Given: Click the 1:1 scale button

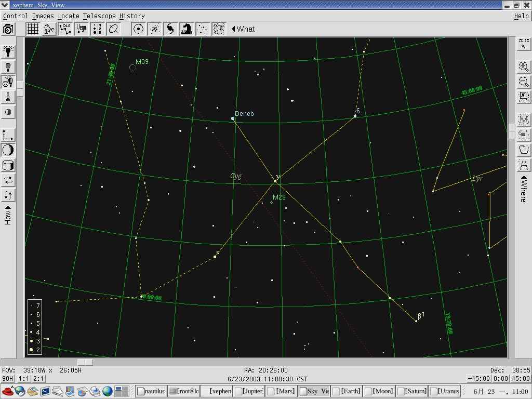Looking at the screenshot, I should point(24,379).
